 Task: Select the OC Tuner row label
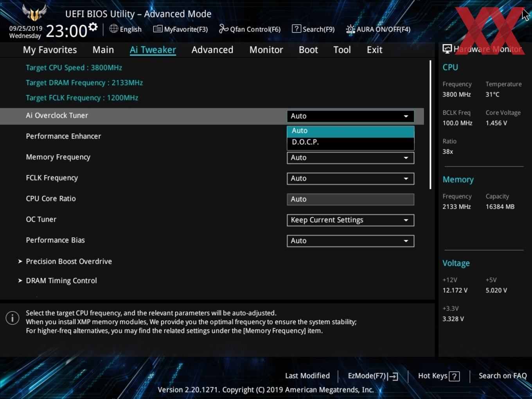pos(41,219)
